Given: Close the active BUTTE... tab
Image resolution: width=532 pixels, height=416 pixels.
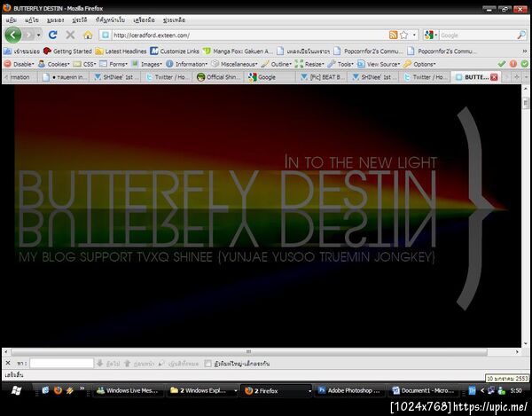Looking at the screenshot, I should tap(494, 77).
